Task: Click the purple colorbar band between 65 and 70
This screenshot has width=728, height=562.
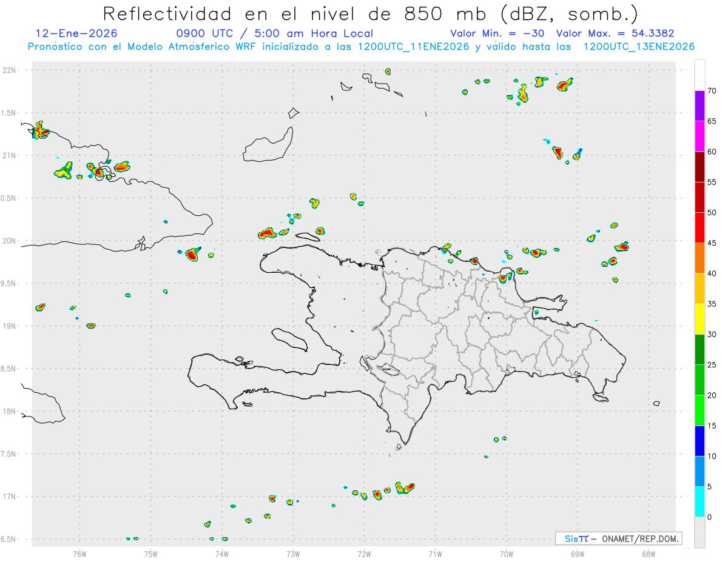Action: pyautogui.click(x=699, y=106)
